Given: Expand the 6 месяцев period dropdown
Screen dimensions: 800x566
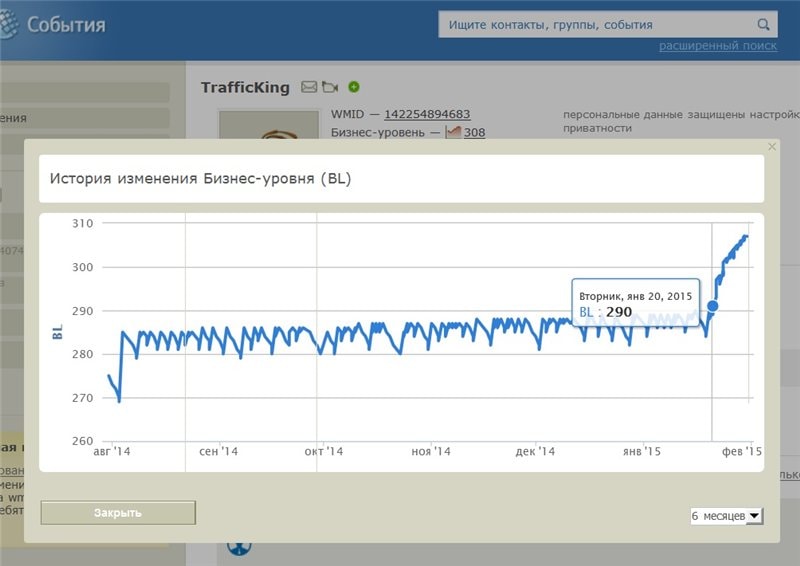Looking at the screenshot, I should click(x=727, y=516).
